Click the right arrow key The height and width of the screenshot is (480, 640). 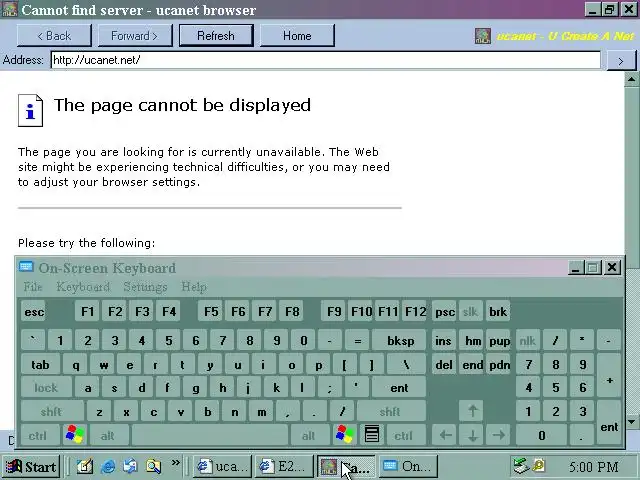(x=498, y=436)
